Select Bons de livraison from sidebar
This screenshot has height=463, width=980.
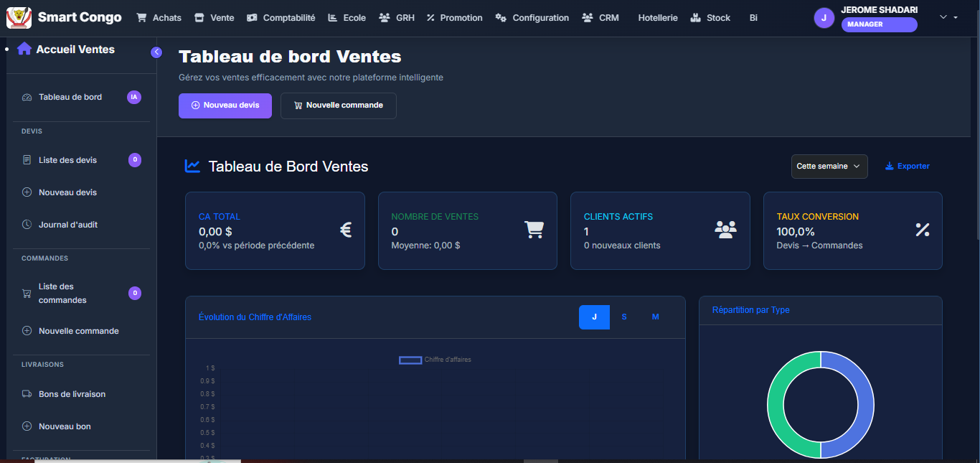[72, 393]
